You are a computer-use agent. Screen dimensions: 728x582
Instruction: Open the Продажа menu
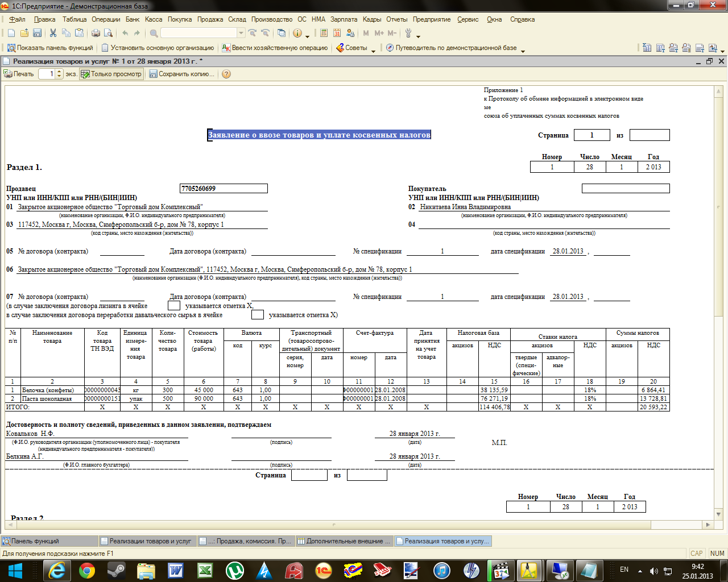point(210,19)
